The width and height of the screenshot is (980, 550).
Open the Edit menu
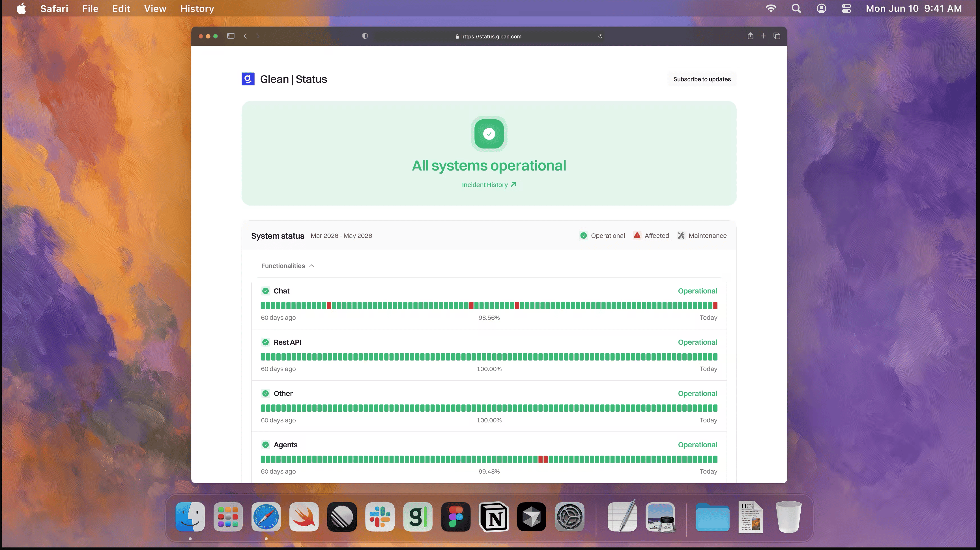[121, 8]
